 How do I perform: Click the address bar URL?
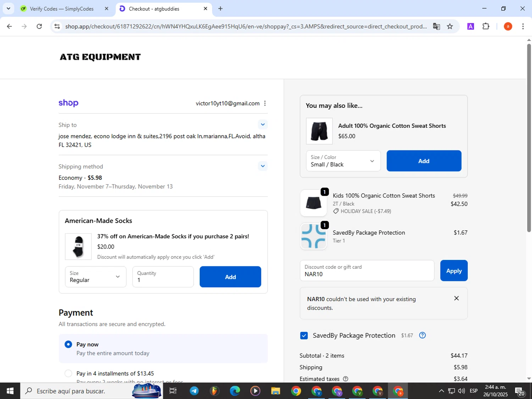[246, 26]
